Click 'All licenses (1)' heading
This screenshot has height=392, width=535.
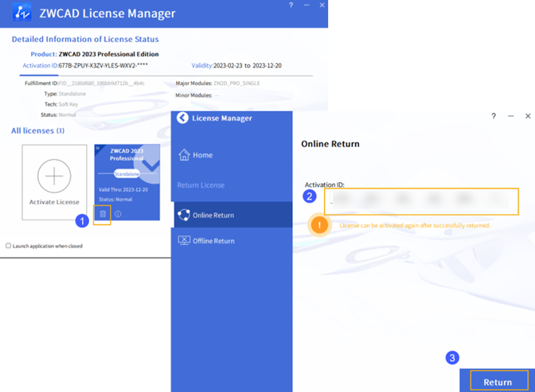38,130
